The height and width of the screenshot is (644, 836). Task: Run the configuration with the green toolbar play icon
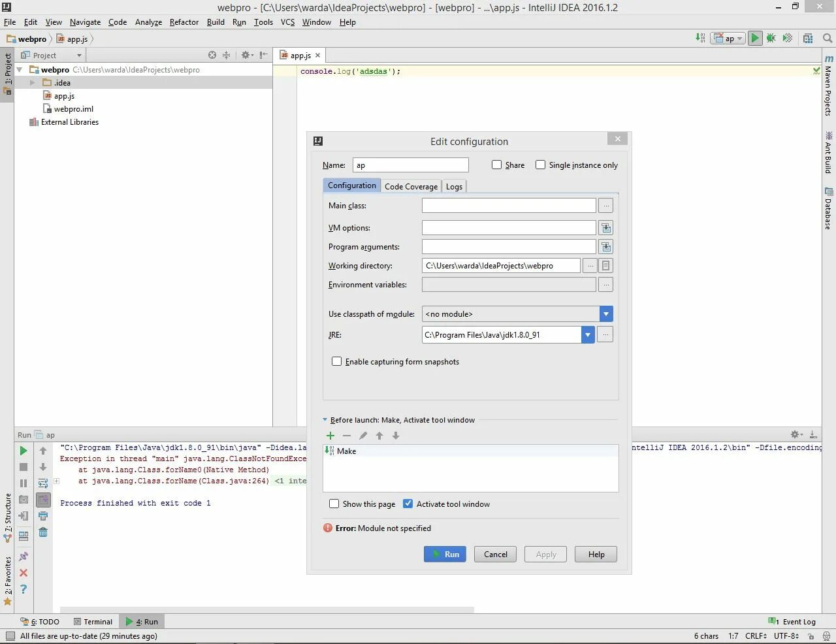point(754,39)
